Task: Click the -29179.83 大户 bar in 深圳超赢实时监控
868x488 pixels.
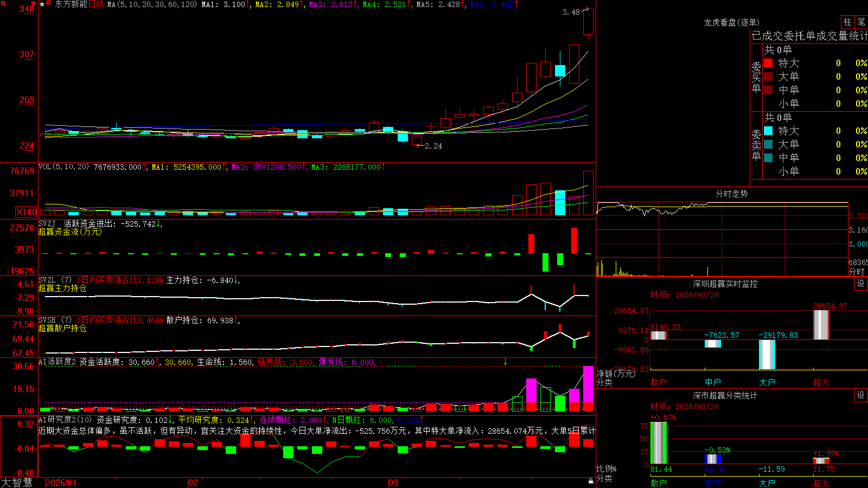Action: [x=767, y=355]
